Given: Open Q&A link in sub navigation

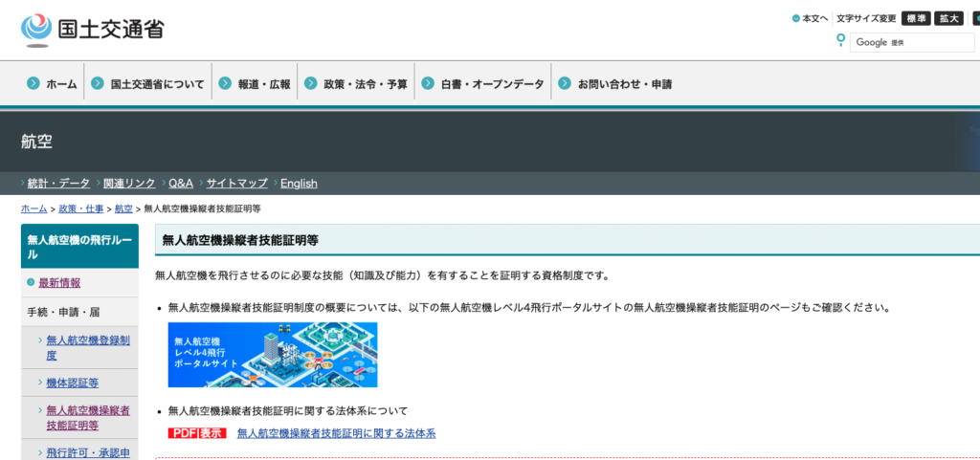Looking at the screenshot, I should click(x=181, y=183).
